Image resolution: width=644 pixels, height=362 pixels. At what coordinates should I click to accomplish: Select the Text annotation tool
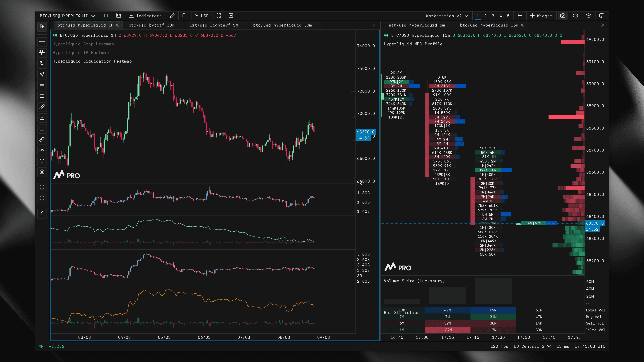[x=42, y=161]
